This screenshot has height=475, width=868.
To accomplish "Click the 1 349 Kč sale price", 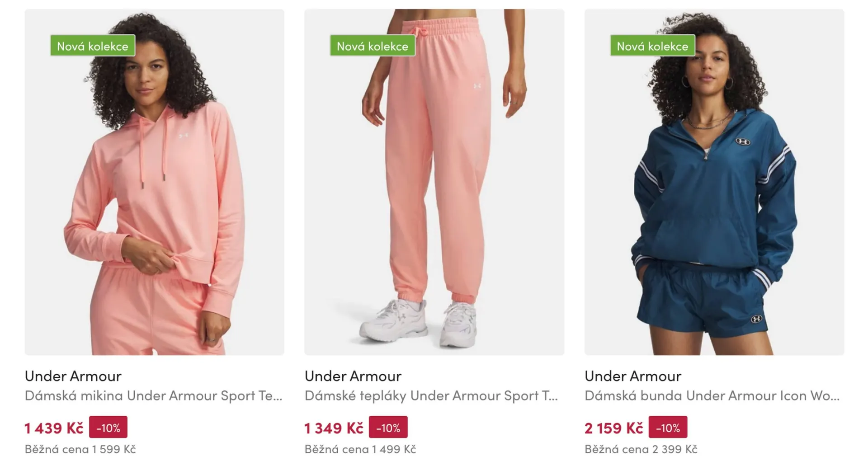I will click(334, 428).
